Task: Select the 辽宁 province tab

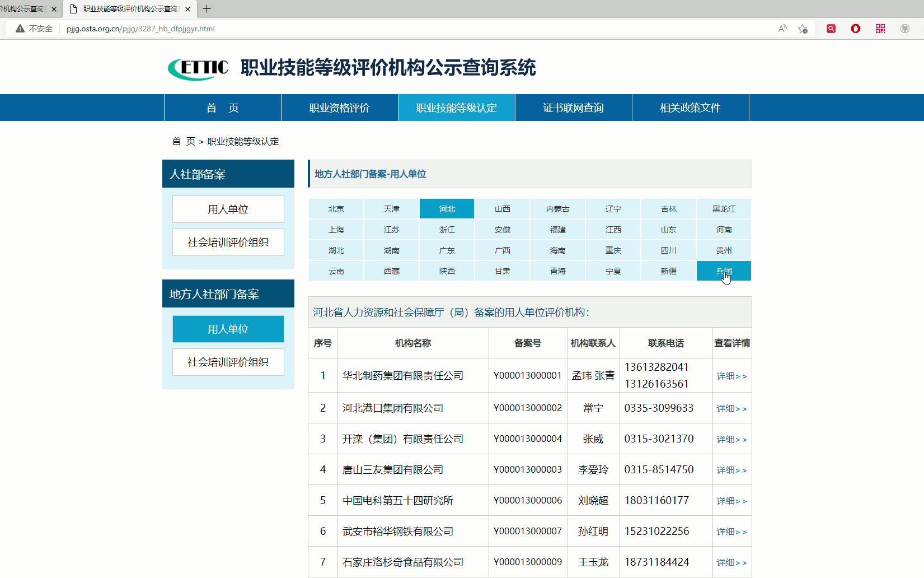Action: pos(613,209)
